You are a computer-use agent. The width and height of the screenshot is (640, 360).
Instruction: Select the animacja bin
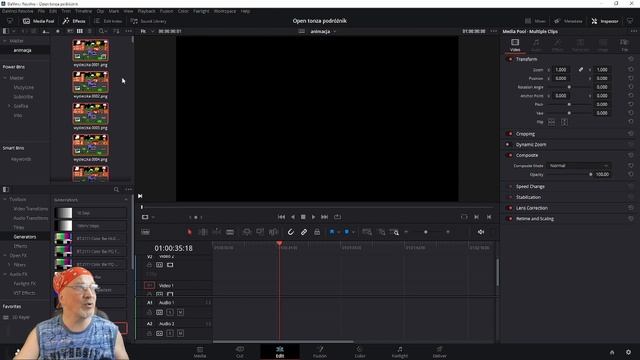22,50
